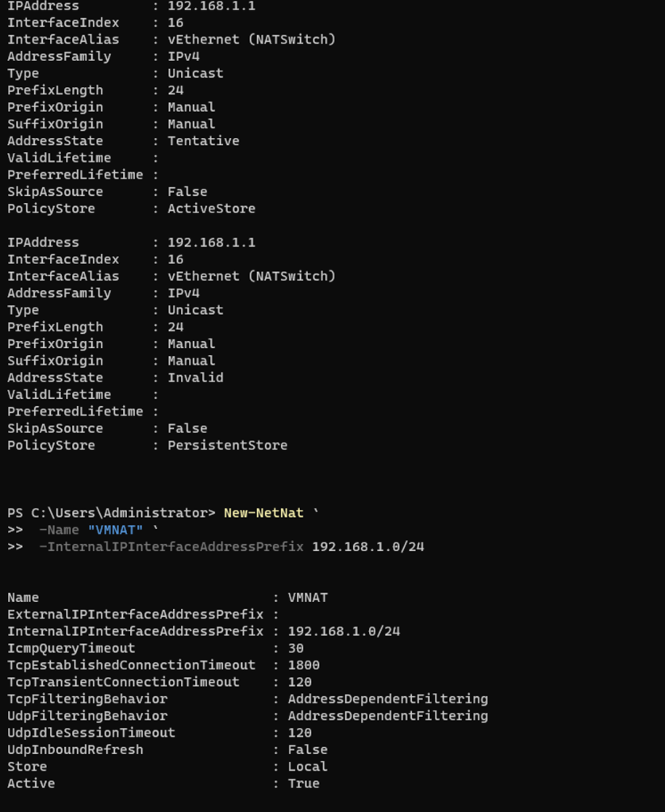Viewport: 665px width, 812px height.
Task: Click the TcpEstablishedConnectionTimeout label
Action: coord(131,665)
